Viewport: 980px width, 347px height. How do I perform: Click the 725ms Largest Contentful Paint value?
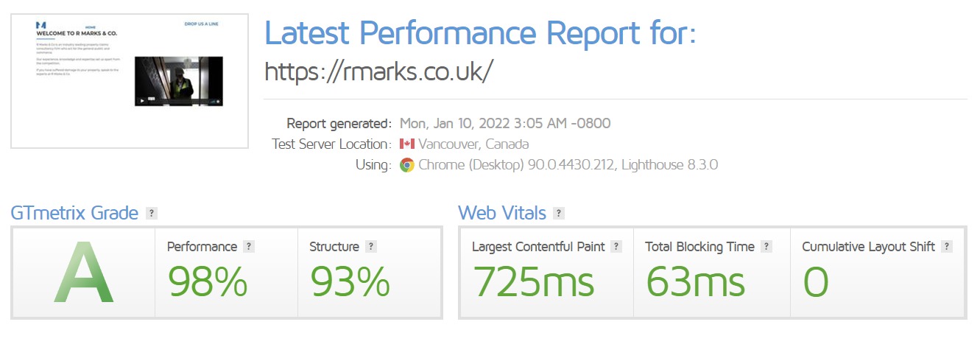coord(534,282)
